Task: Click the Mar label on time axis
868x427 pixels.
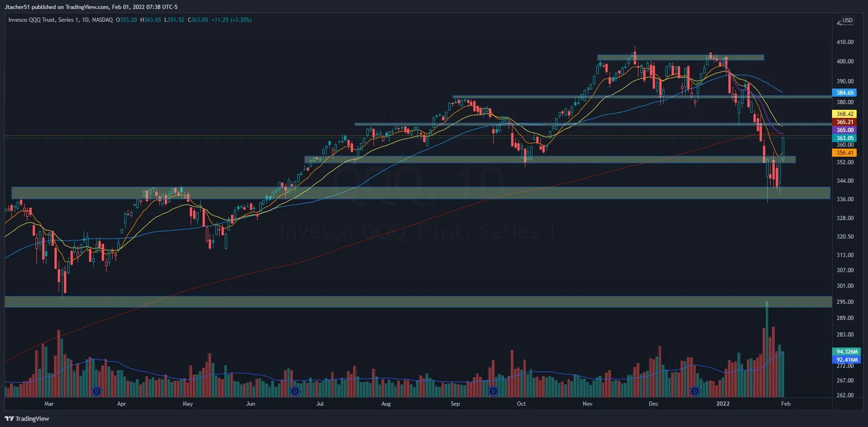Action: (49, 404)
